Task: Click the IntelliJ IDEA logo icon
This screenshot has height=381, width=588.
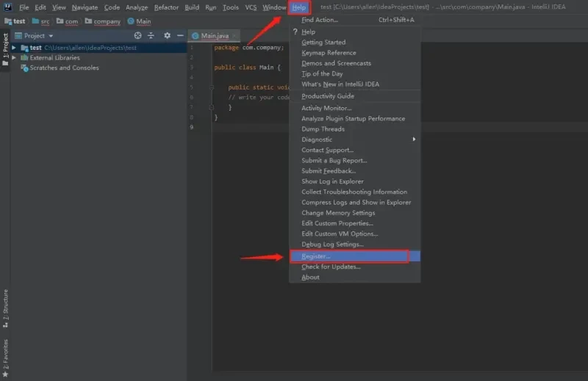Action: tap(7, 7)
